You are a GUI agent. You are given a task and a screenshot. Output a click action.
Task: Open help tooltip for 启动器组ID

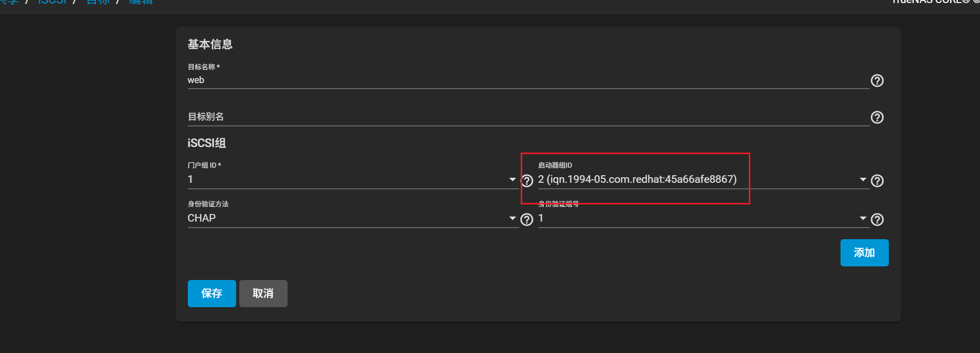(877, 181)
